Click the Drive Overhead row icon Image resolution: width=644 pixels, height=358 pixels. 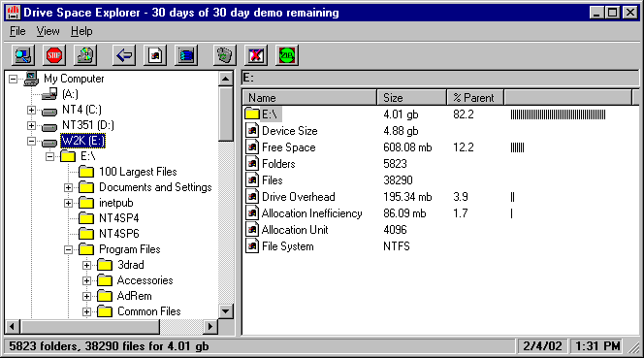(x=252, y=197)
